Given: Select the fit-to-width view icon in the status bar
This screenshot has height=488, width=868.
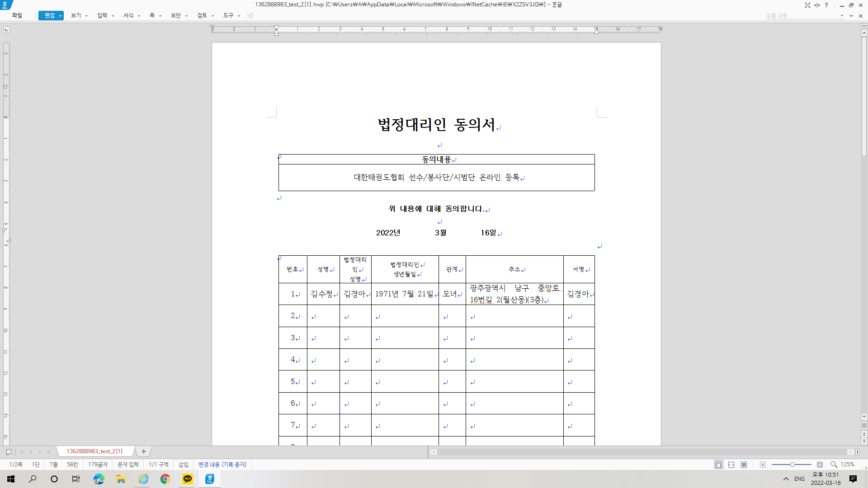Looking at the screenshot, I should click(x=731, y=465).
